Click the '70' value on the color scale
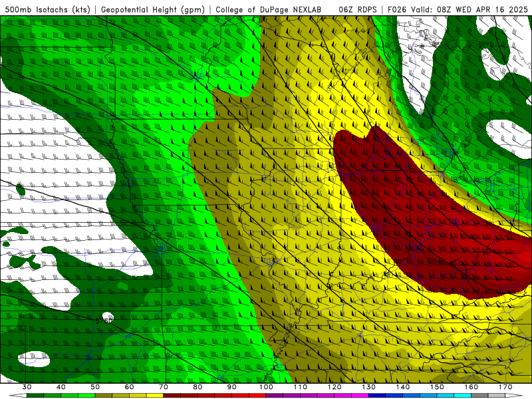532x399 pixels. click(x=164, y=387)
